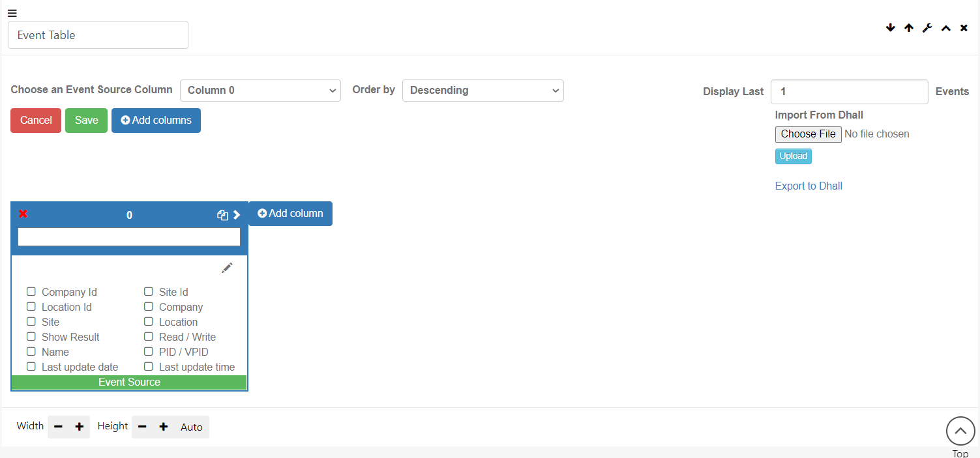The height and width of the screenshot is (458, 980).
Task: Check the Read / Write option
Action: (149, 337)
